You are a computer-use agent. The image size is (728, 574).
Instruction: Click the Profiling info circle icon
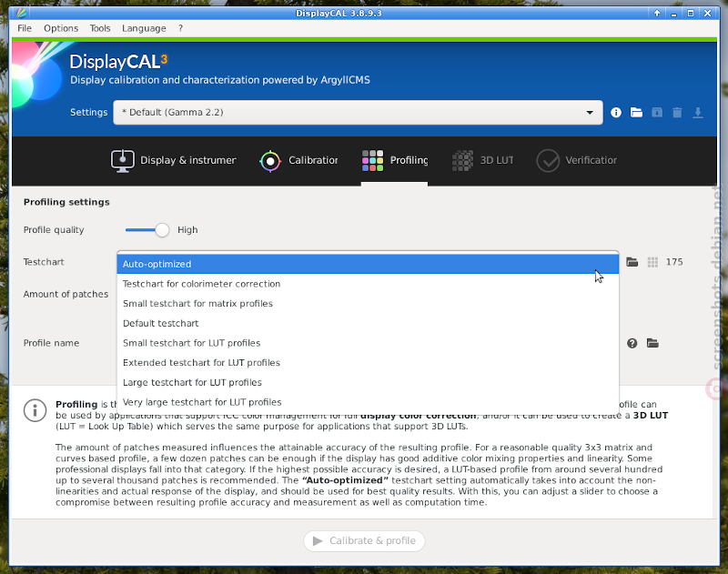35,410
